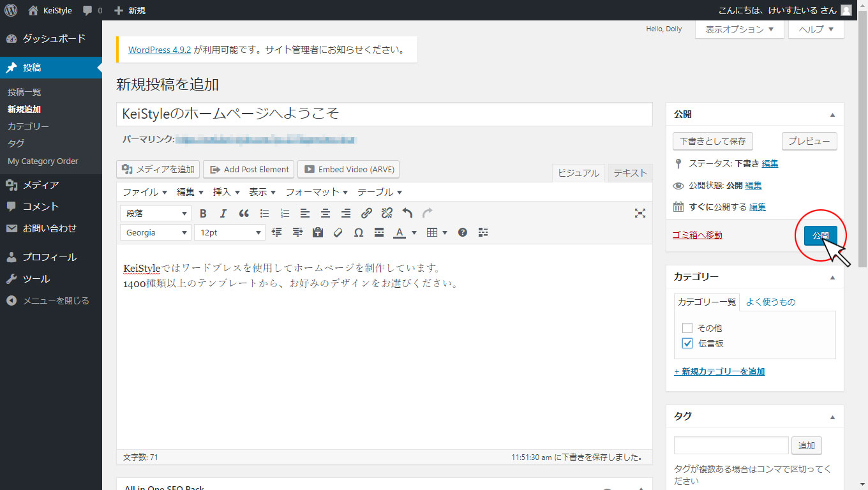
Task: Open the text color dropdown arrow
Action: tap(414, 232)
